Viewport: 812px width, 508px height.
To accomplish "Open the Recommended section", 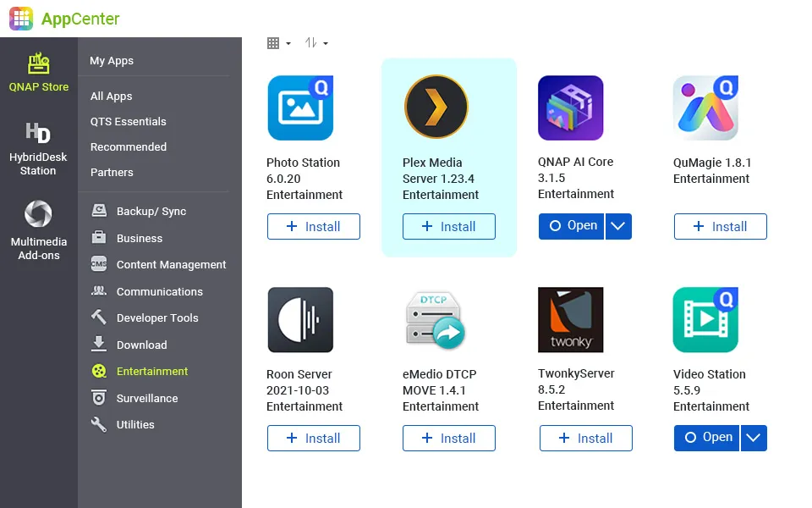I will tap(128, 146).
